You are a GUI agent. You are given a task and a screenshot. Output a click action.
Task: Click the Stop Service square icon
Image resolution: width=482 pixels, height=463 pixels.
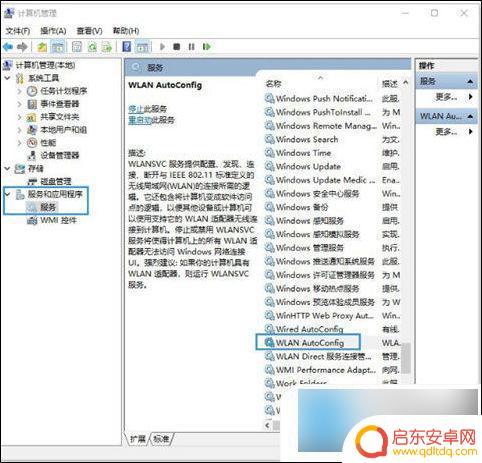point(177,47)
